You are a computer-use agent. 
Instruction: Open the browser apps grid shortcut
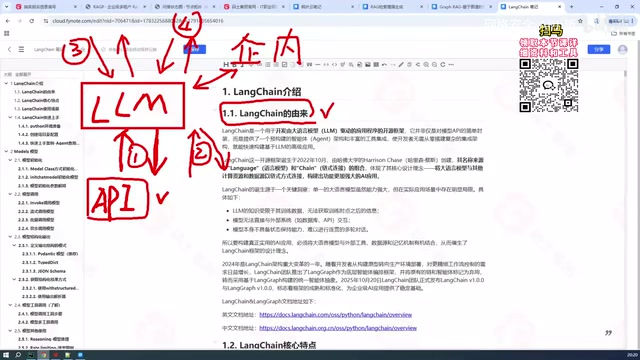point(7,33)
